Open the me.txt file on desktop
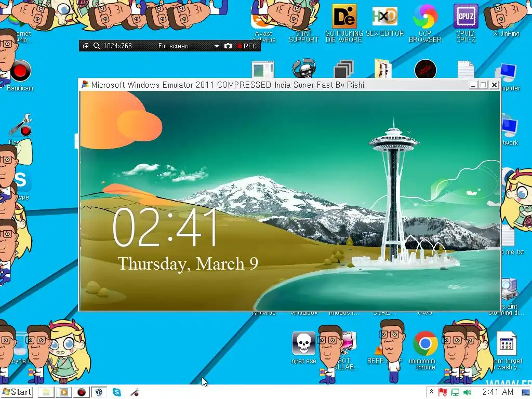The image size is (532, 399). coord(512,239)
